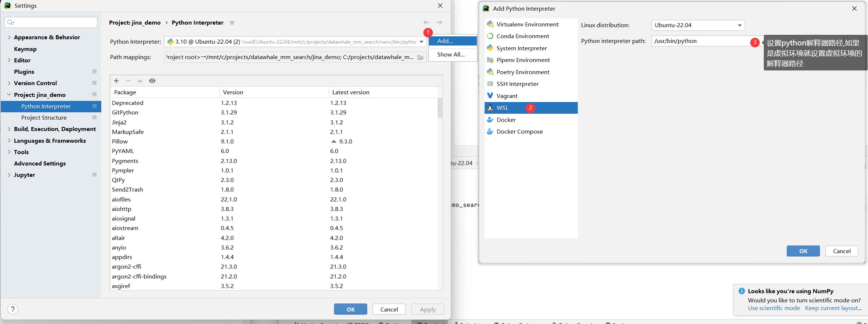Close the Add Python Interpreter dialog

pyautogui.click(x=854, y=8)
